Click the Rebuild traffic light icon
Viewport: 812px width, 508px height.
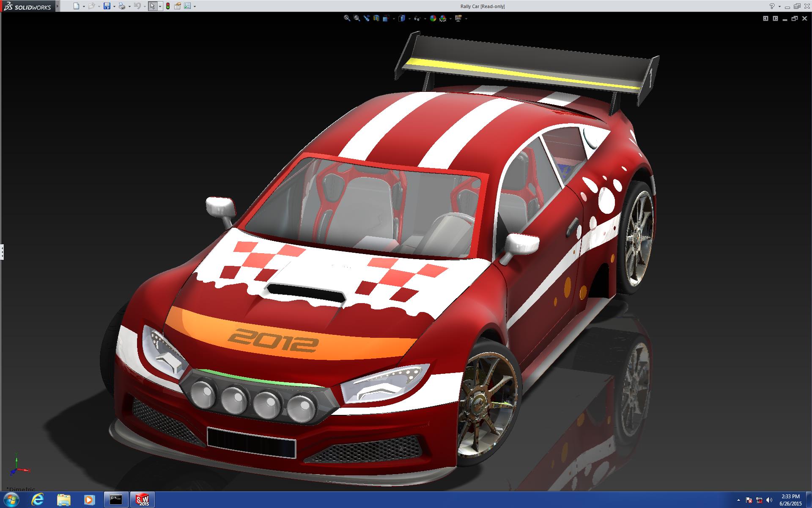pyautogui.click(x=168, y=6)
